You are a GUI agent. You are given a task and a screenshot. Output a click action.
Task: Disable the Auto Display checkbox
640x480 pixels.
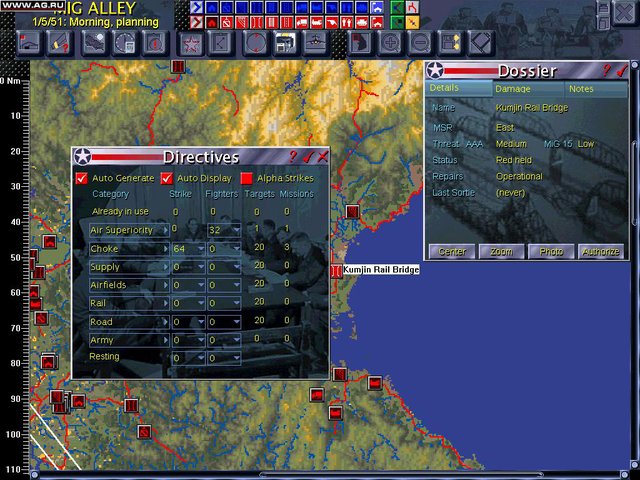[x=167, y=178]
